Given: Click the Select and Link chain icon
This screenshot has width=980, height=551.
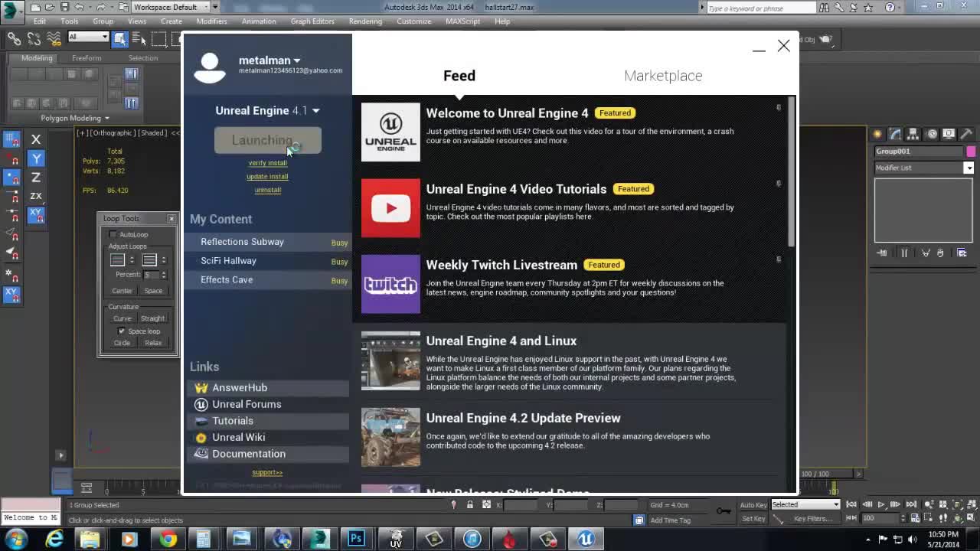Looking at the screenshot, I should (x=14, y=38).
